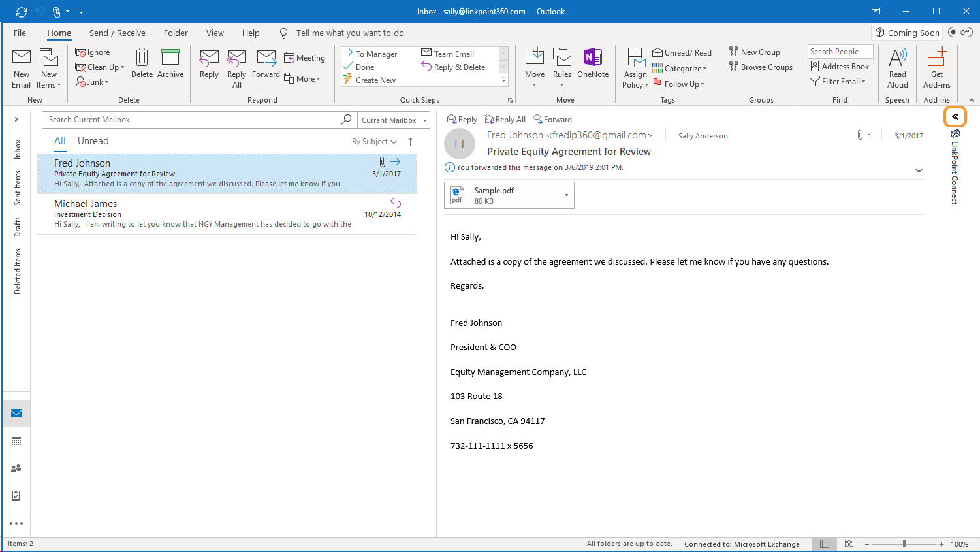Reply with a Meeting

(304, 58)
